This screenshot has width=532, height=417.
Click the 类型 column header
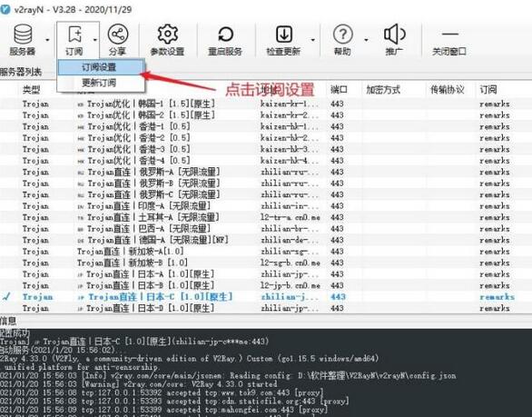pos(31,90)
